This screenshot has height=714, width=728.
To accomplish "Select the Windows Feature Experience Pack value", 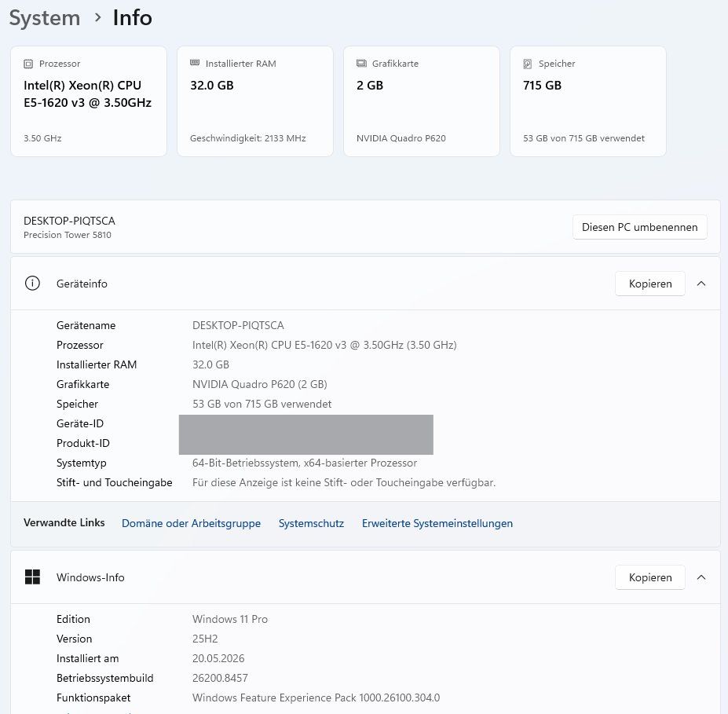I will point(316,698).
